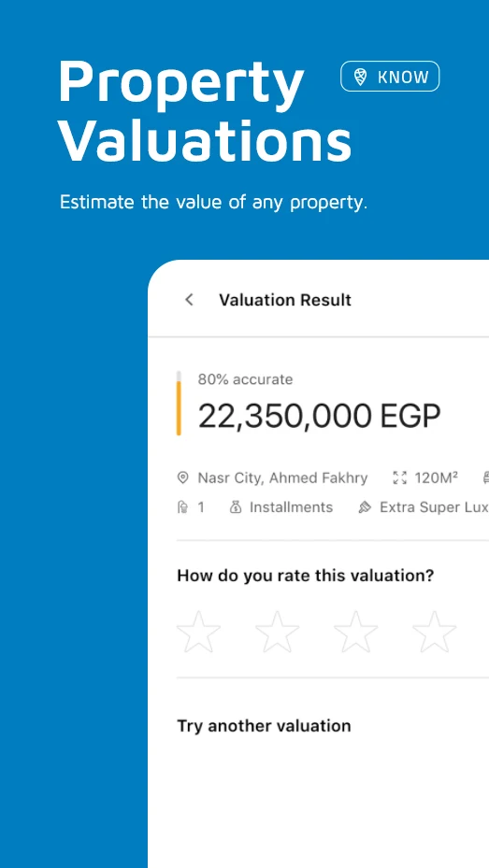
Task: Rate the valuation with one star
Action: 199,632
